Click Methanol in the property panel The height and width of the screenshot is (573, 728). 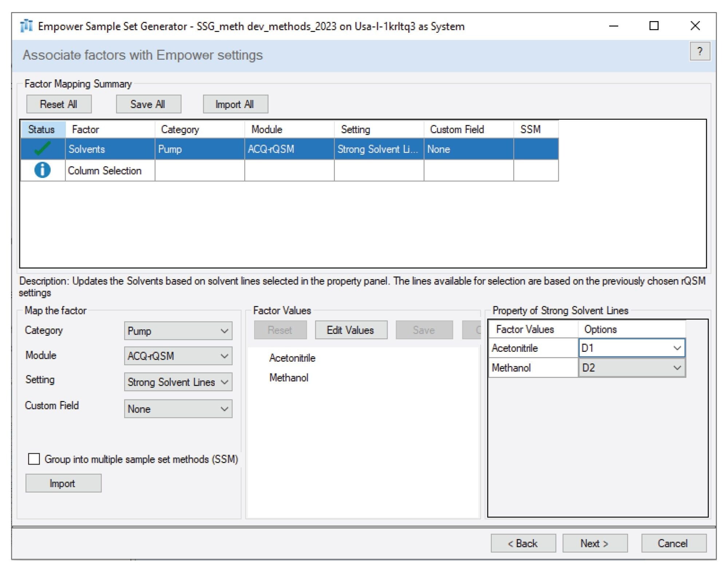click(533, 367)
